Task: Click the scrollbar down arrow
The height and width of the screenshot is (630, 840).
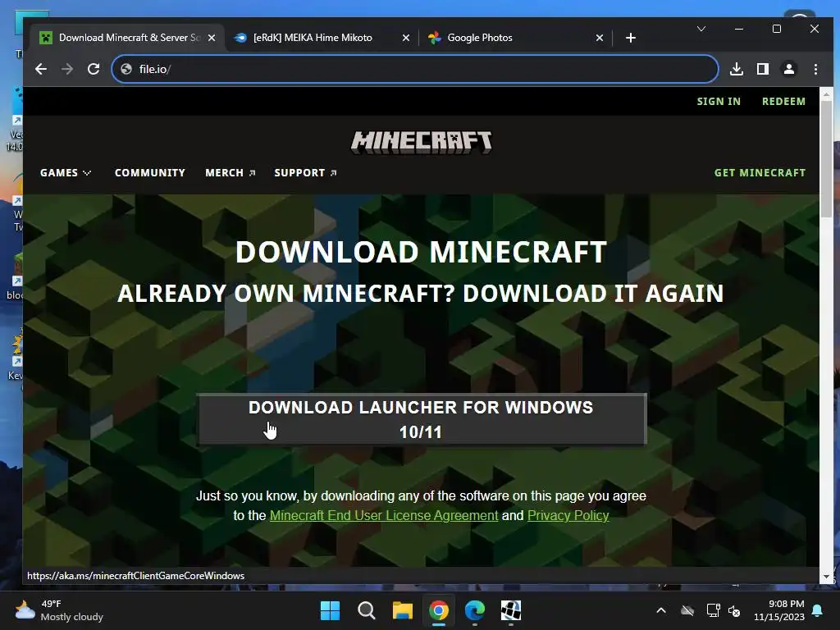Action: tap(826, 577)
